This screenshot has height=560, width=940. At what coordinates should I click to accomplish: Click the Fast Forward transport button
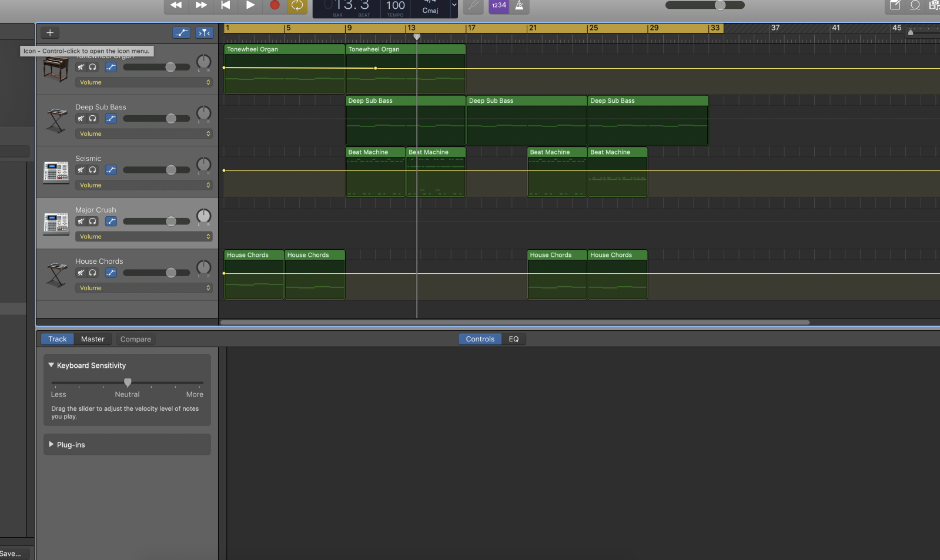[201, 5]
